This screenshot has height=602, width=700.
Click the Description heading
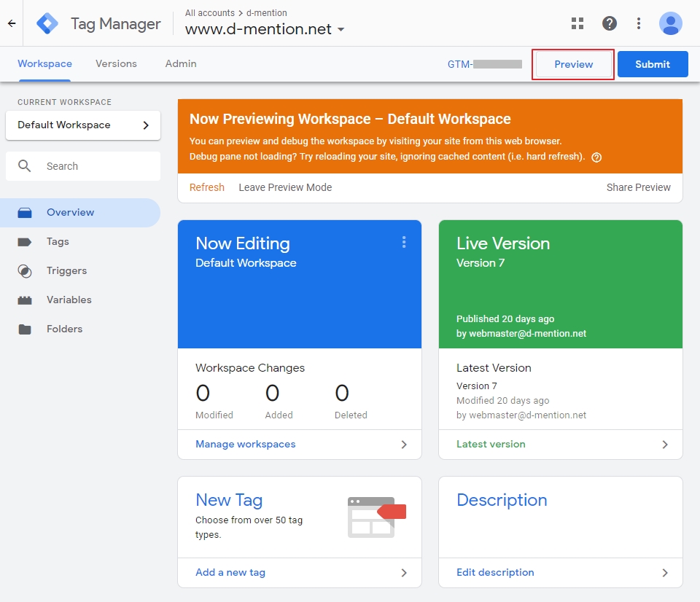click(502, 500)
